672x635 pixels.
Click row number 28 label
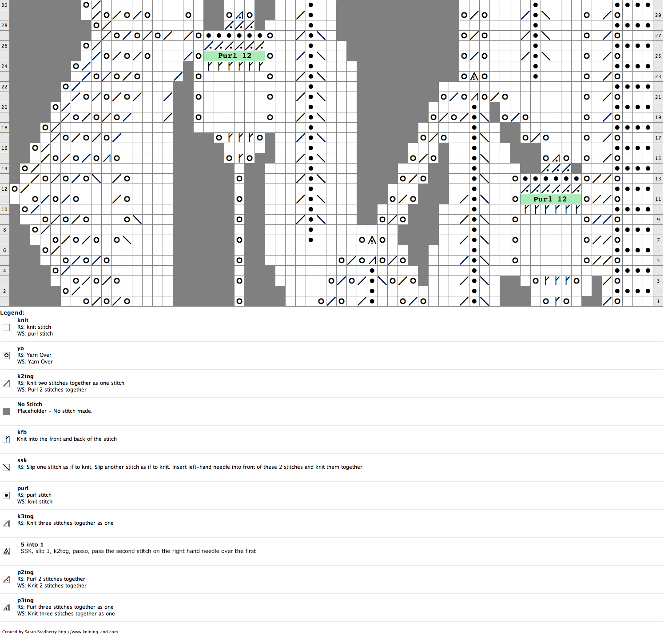point(4,25)
